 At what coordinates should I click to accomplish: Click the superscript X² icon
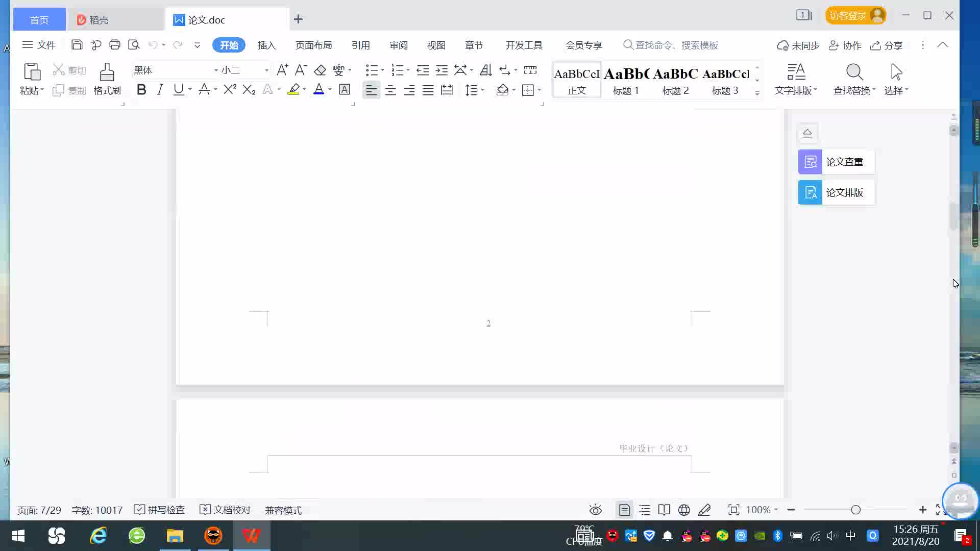point(230,89)
